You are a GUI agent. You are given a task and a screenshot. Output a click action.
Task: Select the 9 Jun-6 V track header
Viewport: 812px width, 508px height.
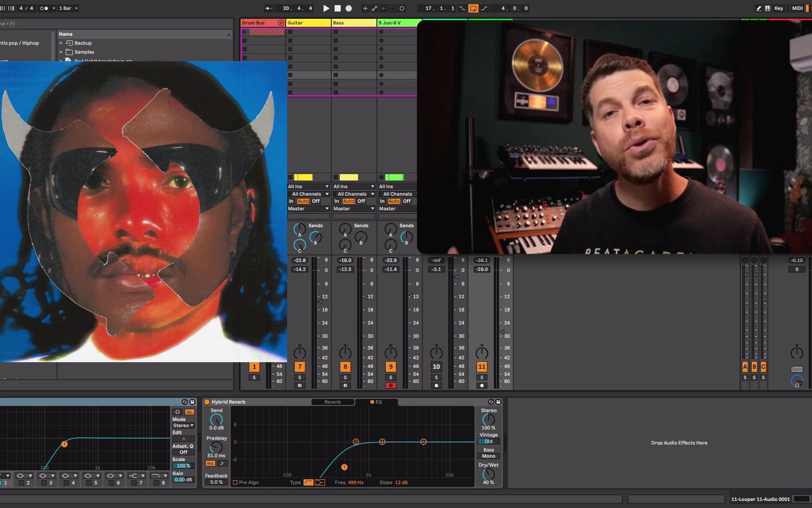click(x=397, y=23)
